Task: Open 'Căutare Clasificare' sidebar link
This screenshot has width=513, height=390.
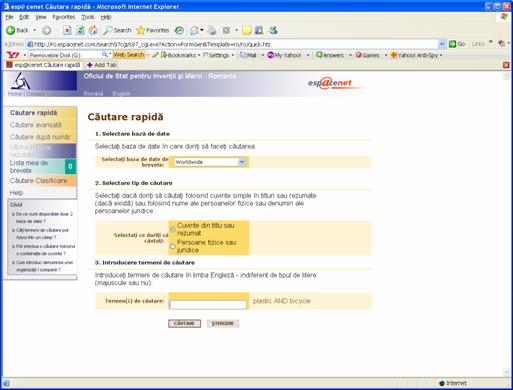Action: (x=39, y=181)
